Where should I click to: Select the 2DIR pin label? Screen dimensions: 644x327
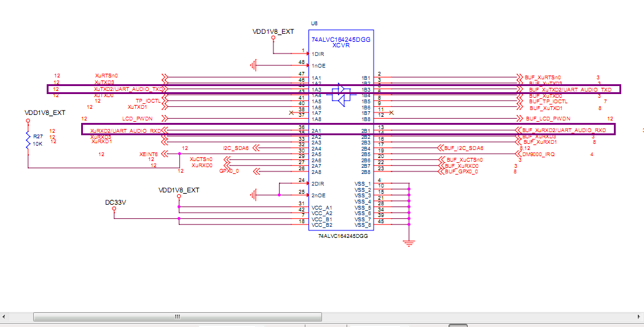click(318, 184)
